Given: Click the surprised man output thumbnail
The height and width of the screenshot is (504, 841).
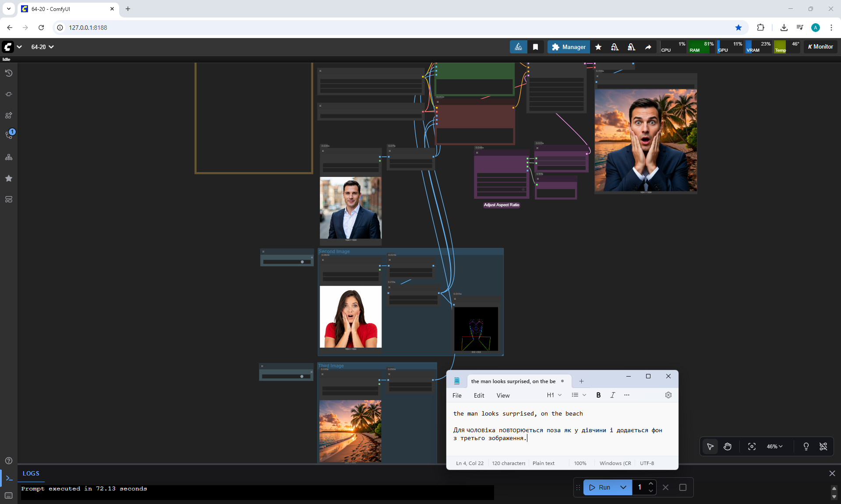Looking at the screenshot, I should (x=646, y=140).
